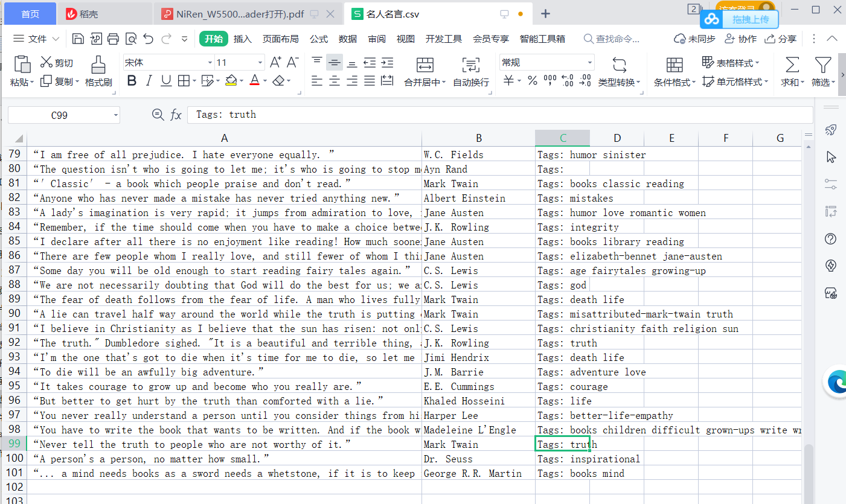This screenshot has height=504, width=846.
Task: Open the NiRen_W5500 PDF document tab
Action: (249, 13)
